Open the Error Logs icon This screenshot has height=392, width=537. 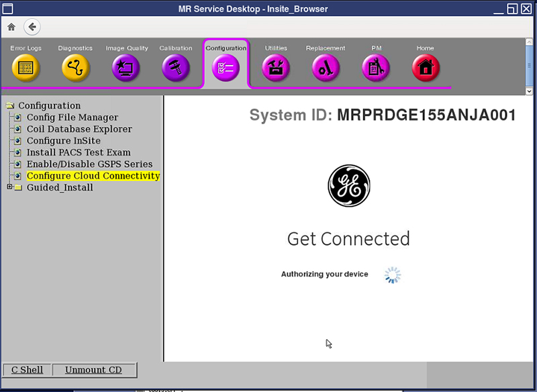(26, 68)
